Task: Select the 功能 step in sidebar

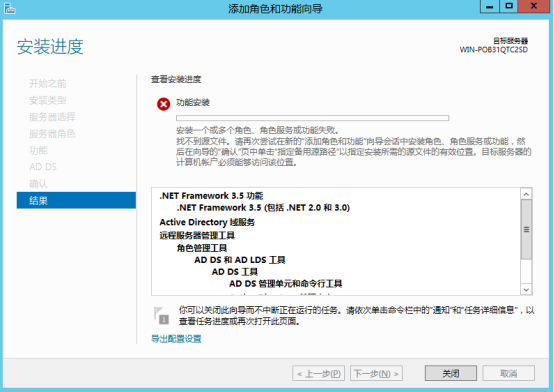Action: click(x=39, y=150)
